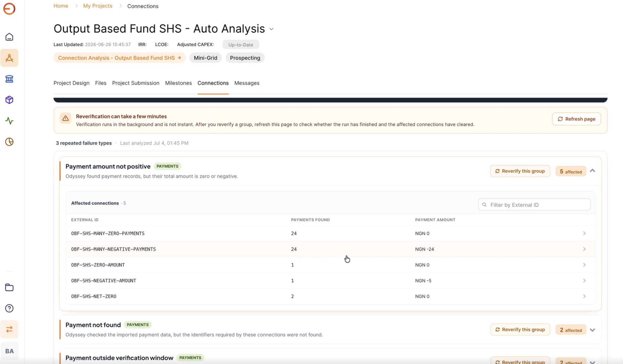Select OBF-SHS-MANY-NEGATIVE-PAYMENTS external ID
Screen dimensions: 623x364
114,249
